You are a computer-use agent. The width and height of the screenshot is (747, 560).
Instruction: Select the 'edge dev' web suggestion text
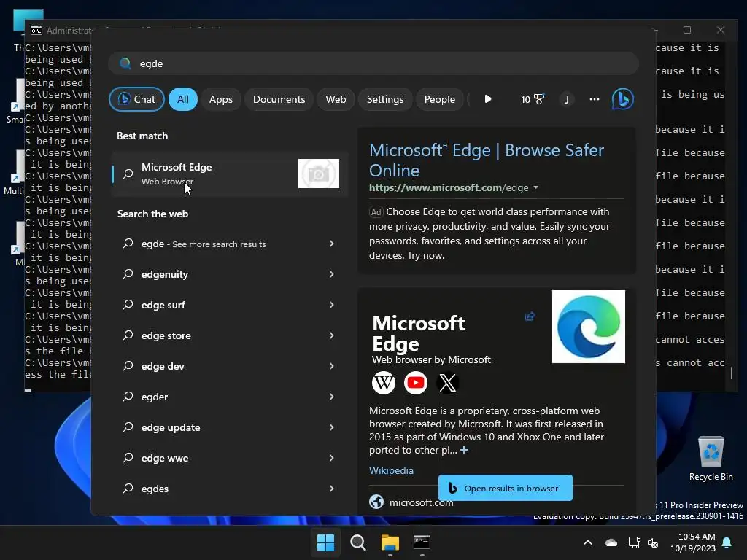[x=163, y=366]
